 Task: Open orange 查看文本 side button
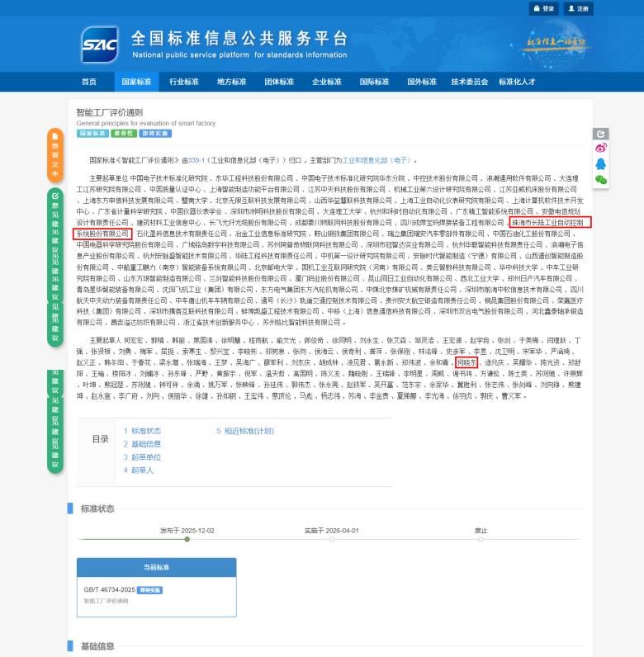coord(54,155)
